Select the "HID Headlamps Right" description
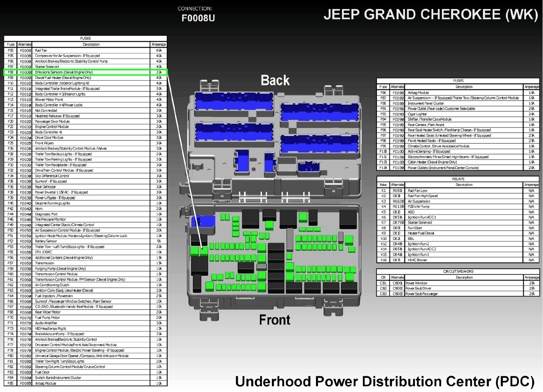543x392 pixels. (x=50, y=329)
